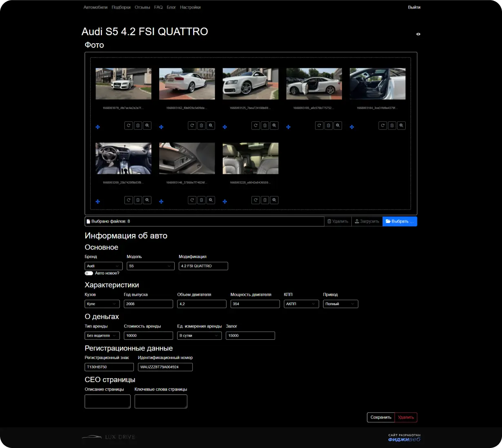Click Удалить button in file bar

coord(338,221)
